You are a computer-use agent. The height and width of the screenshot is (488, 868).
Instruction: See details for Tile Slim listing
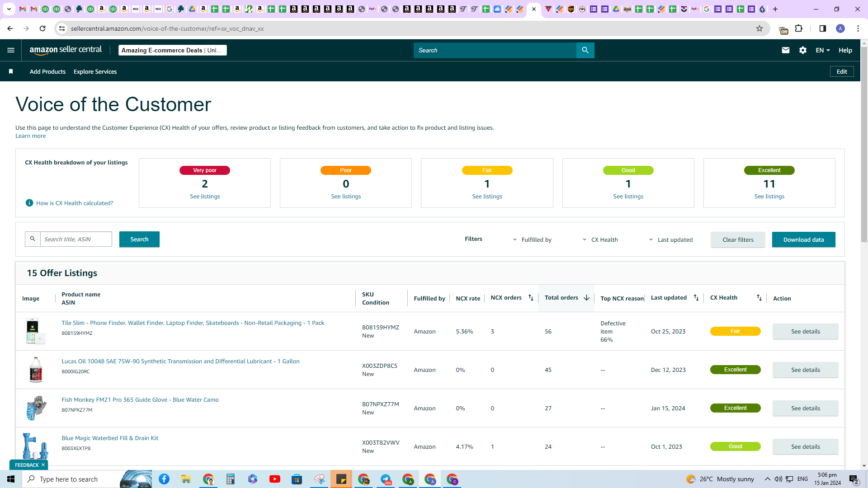pyautogui.click(x=805, y=331)
